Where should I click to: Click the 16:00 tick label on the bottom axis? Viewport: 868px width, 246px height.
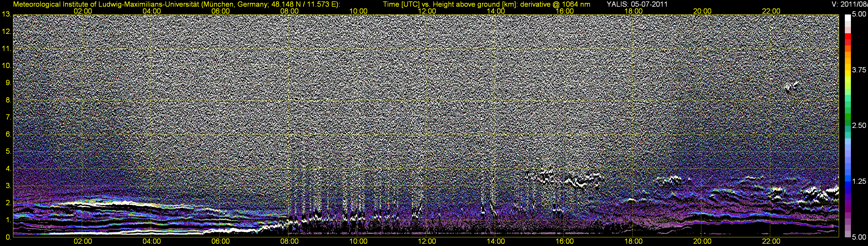565,241
